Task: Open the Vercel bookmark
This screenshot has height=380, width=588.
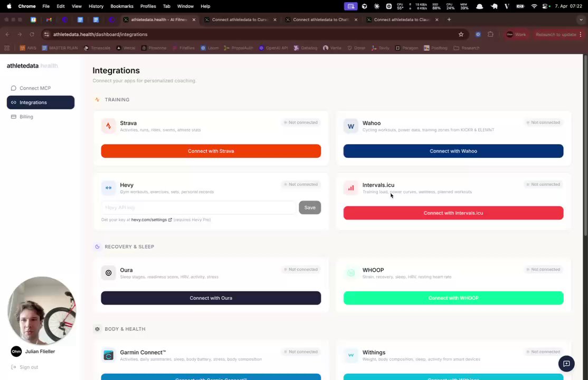Action: [x=126, y=48]
